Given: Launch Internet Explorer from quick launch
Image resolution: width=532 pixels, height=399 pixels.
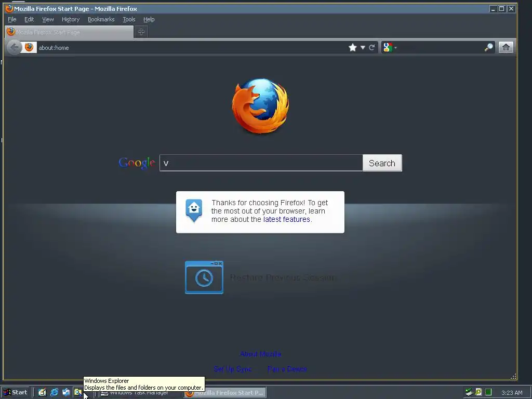Looking at the screenshot, I should click(x=54, y=392).
